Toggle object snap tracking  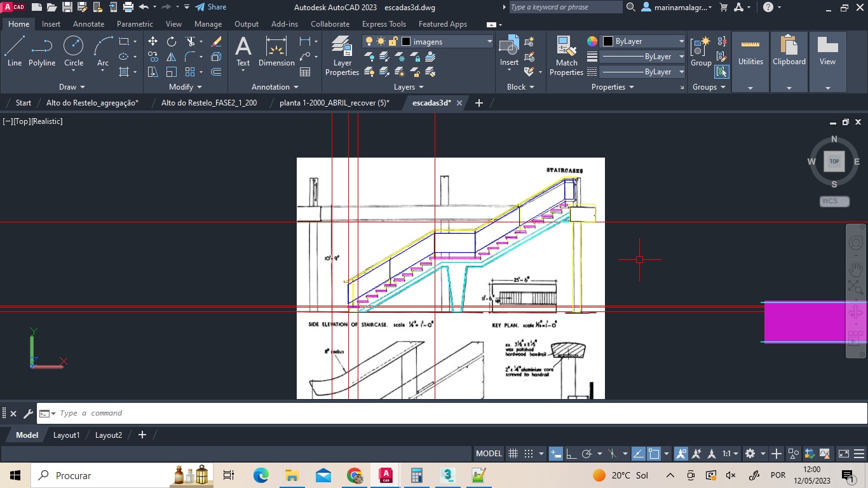click(638, 454)
